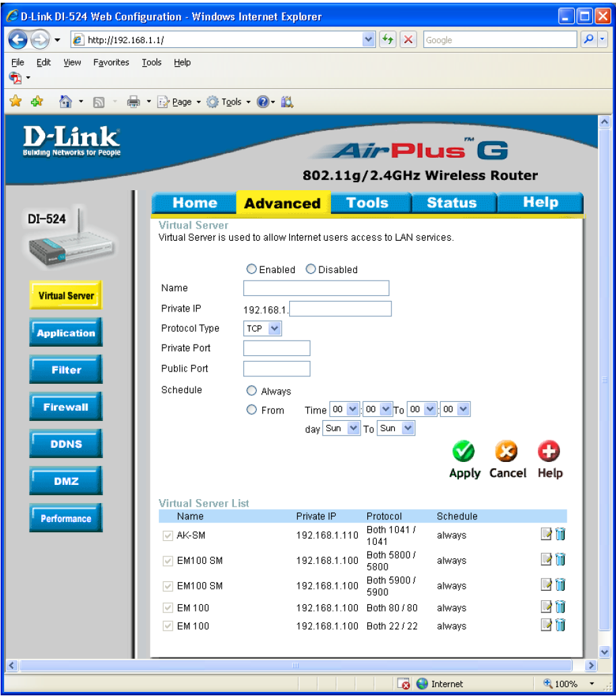Click the browser Forward arrow button

40,40
